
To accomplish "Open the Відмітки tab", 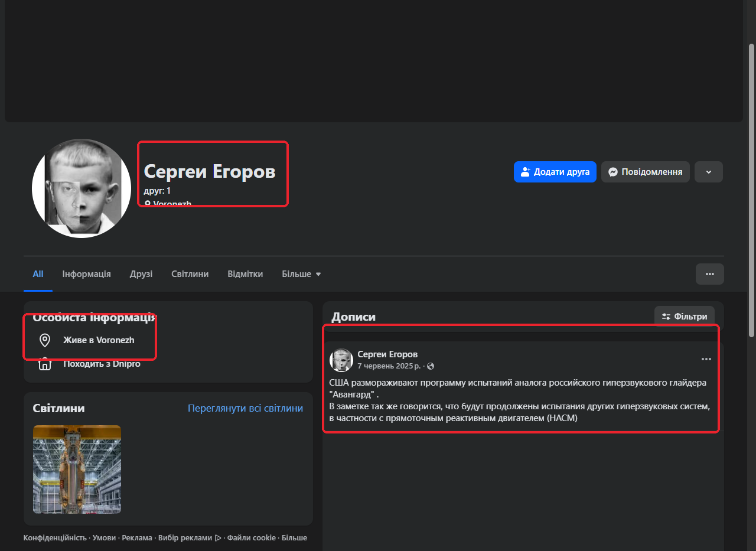I will click(x=245, y=274).
